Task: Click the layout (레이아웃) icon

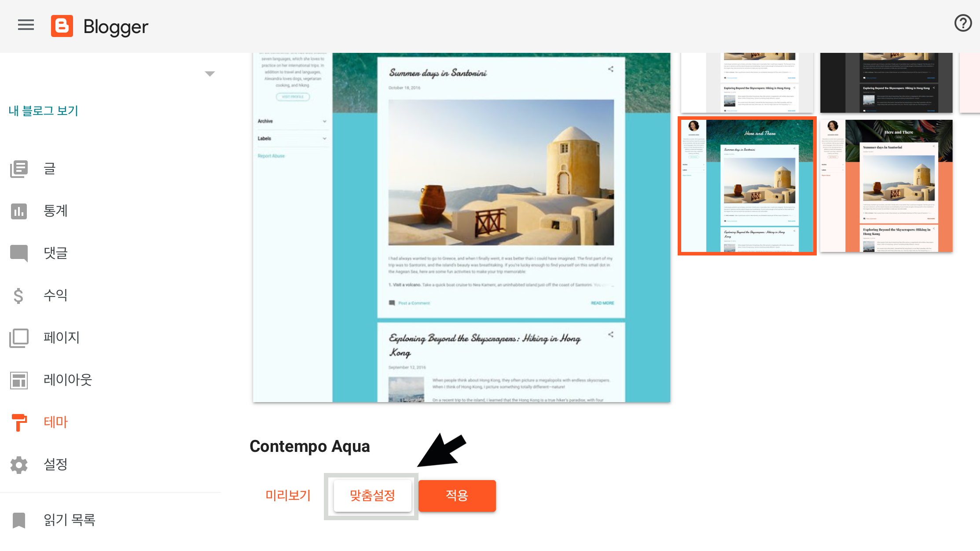Action: pyautogui.click(x=19, y=380)
